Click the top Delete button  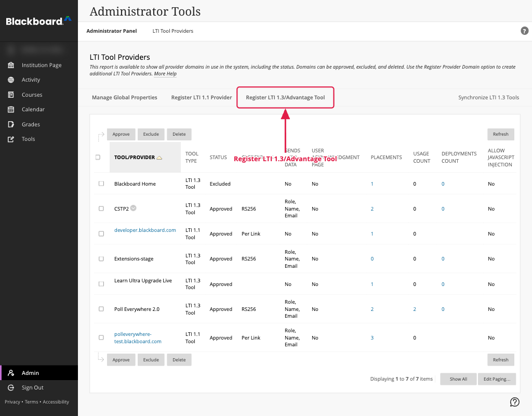(x=179, y=134)
